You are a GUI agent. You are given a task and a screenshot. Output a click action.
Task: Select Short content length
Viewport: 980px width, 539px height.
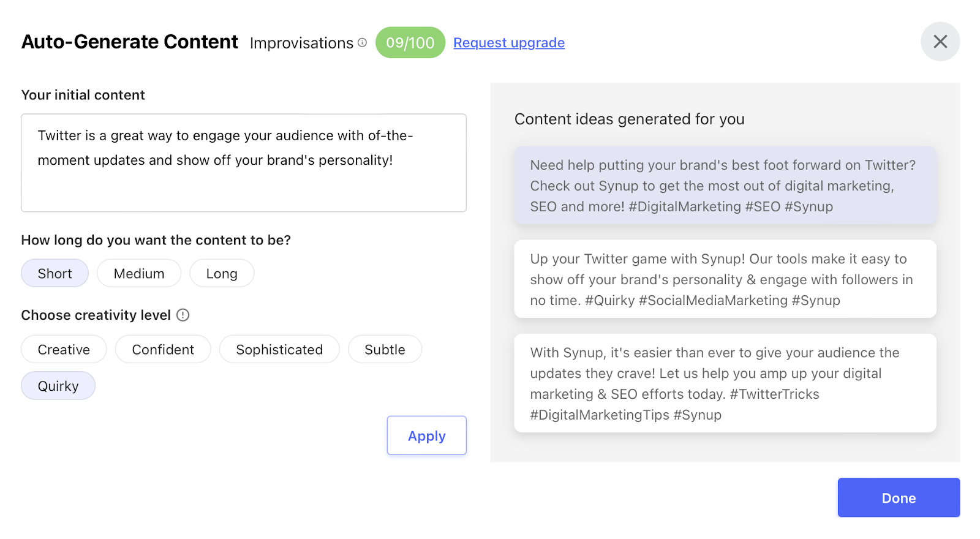[x=55, y=273]
